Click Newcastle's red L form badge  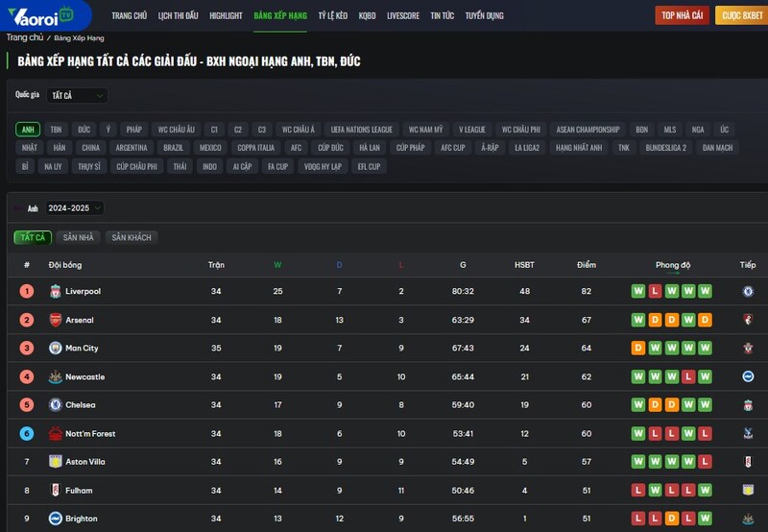688,376
